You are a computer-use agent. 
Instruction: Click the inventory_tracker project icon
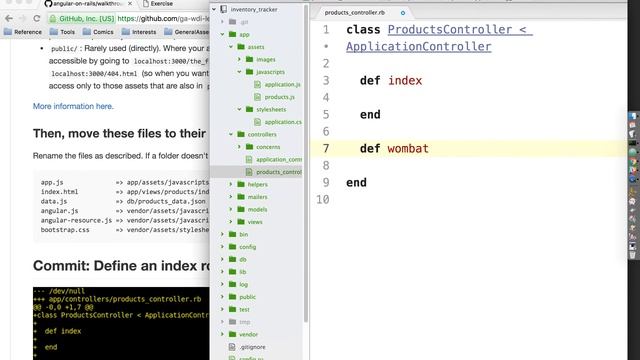[224, 9]
